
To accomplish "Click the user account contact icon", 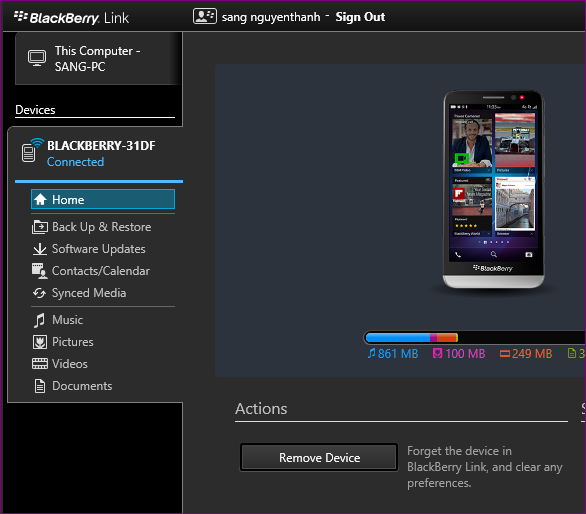I will (204, 16).
